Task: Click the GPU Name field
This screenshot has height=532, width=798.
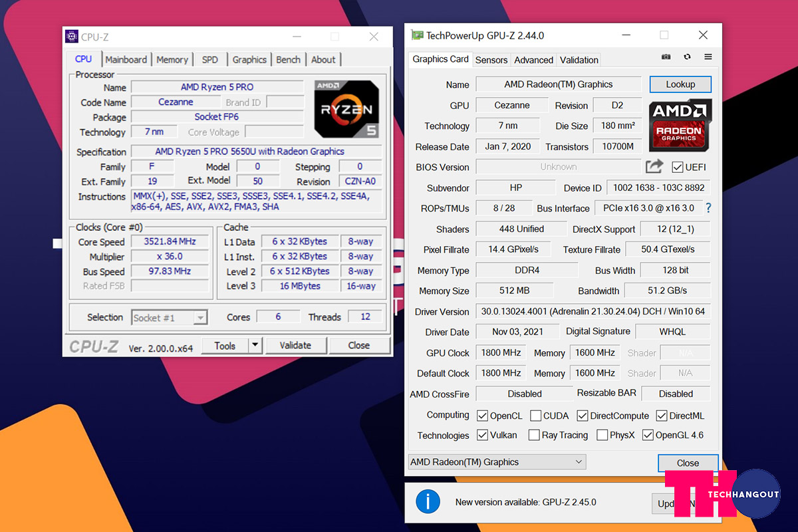Action: [x=559, y=84]
